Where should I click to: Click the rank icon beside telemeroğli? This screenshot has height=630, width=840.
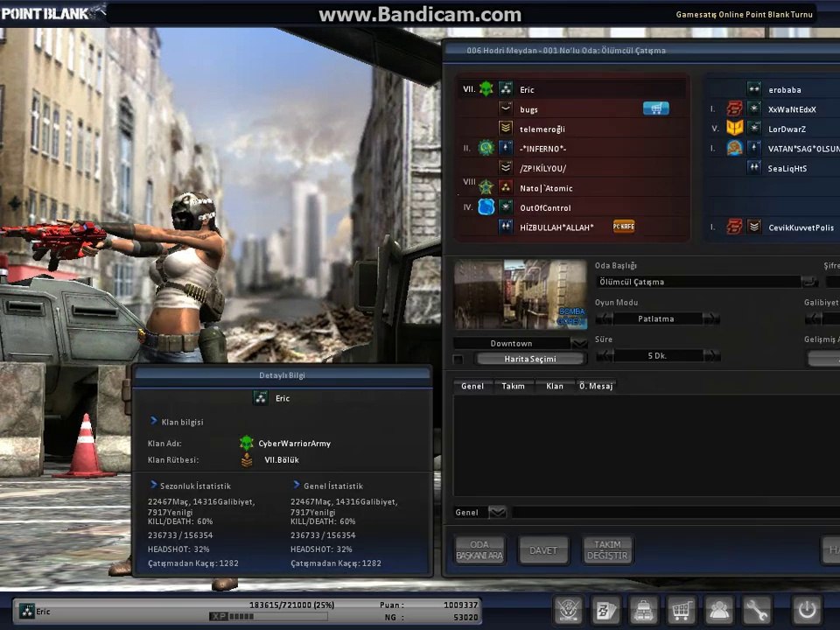pyautogui.click(x=505, y=128)
